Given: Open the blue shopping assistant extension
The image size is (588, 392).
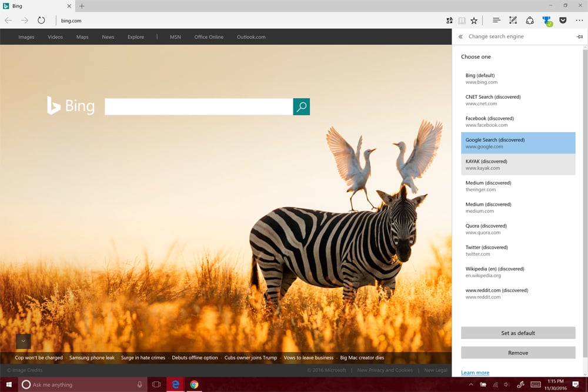Looking at the screenshot, I should click(547, 21).
